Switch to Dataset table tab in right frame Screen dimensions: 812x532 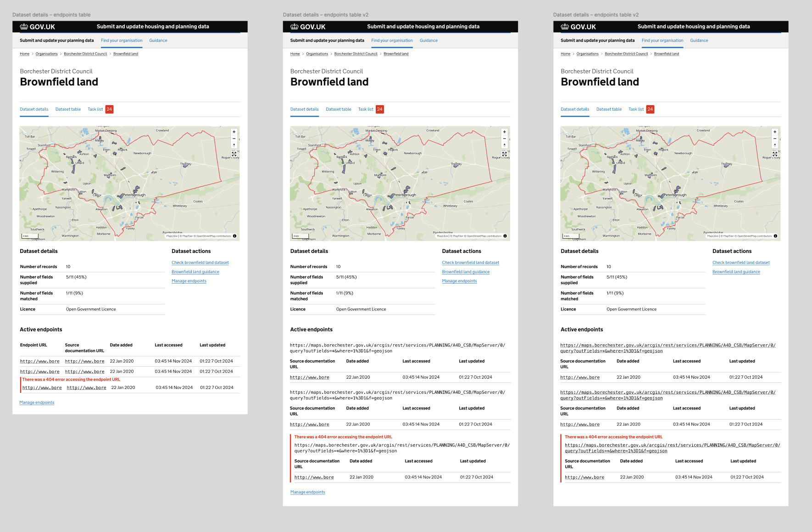pos(609,109)
